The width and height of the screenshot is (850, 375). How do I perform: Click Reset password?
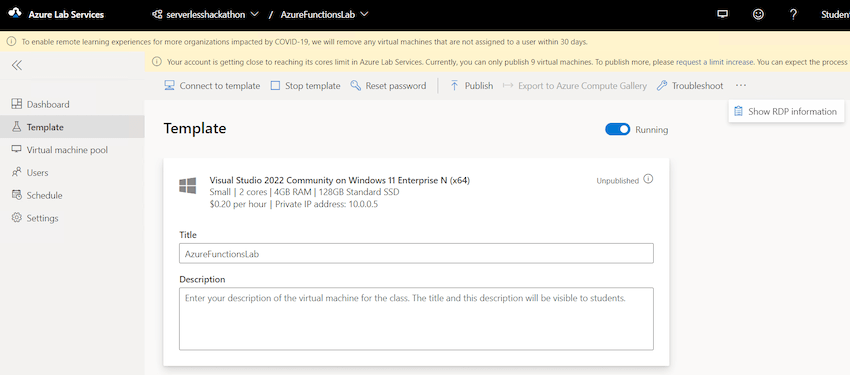tap(388, 86)
